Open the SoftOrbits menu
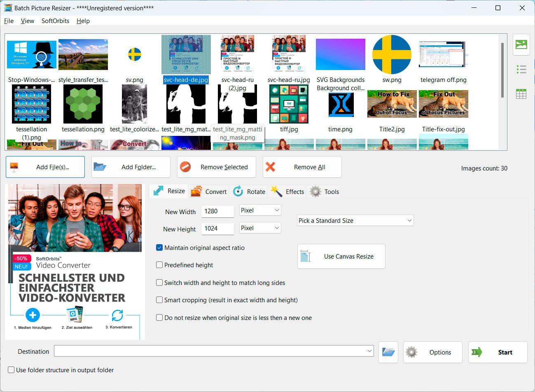Image resolution: width=535 pixels, height=392 pixels. [55, 21]
